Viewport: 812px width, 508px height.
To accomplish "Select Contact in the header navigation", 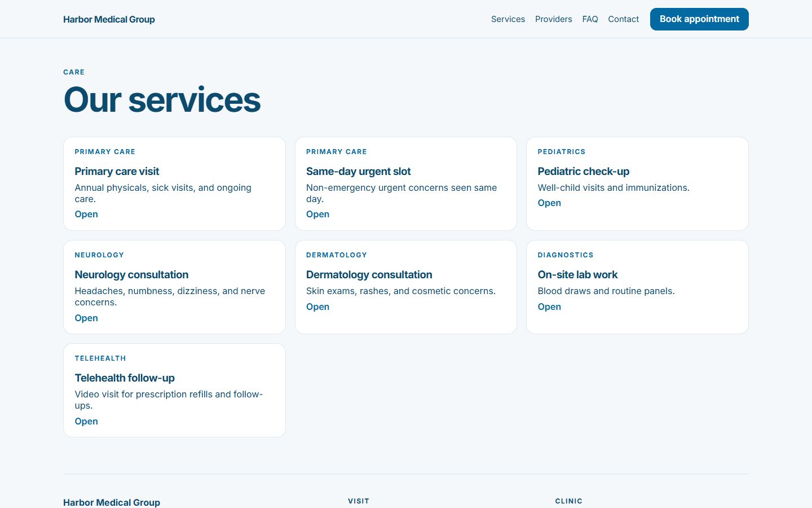I will tap(623, 19).
